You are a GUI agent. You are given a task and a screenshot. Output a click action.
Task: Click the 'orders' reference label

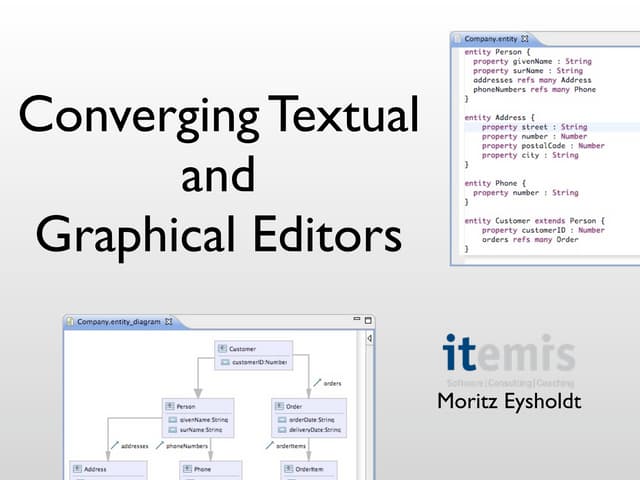click(x=332, y=383)
